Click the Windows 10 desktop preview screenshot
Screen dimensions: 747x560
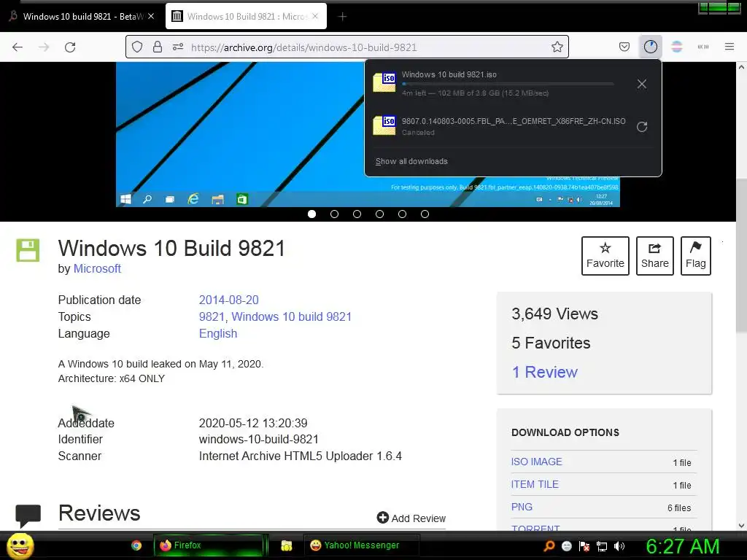point(240,134)
